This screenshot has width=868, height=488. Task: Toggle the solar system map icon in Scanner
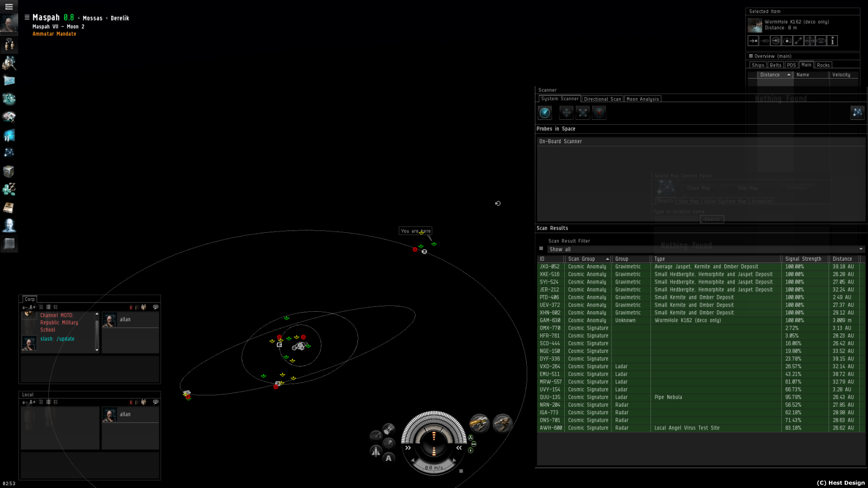click(858, 112)
